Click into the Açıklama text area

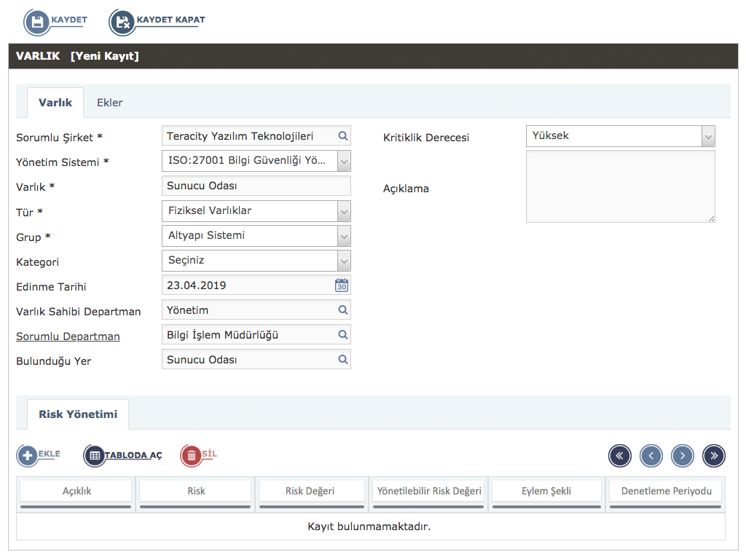point(620,186)
